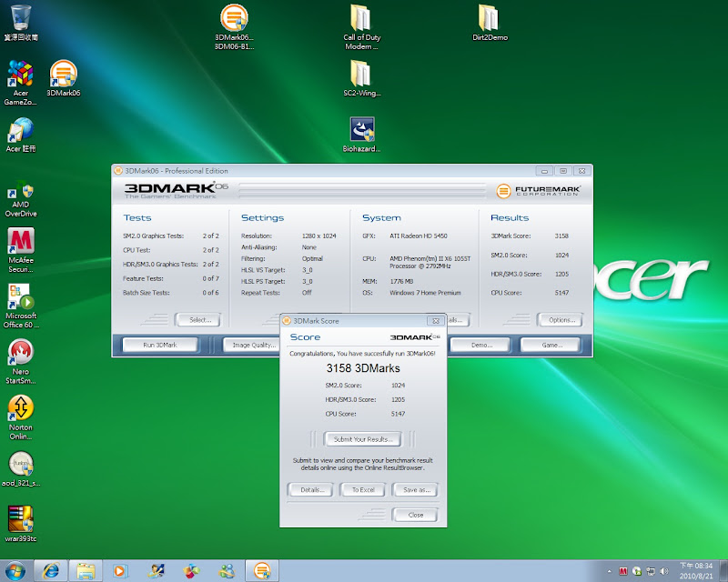
Task: Click Close button in score dialog
Action: (x=416, y=515)
